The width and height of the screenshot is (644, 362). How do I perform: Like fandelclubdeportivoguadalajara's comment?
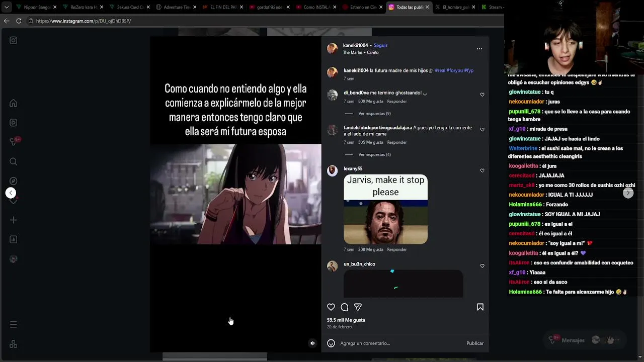482,130
